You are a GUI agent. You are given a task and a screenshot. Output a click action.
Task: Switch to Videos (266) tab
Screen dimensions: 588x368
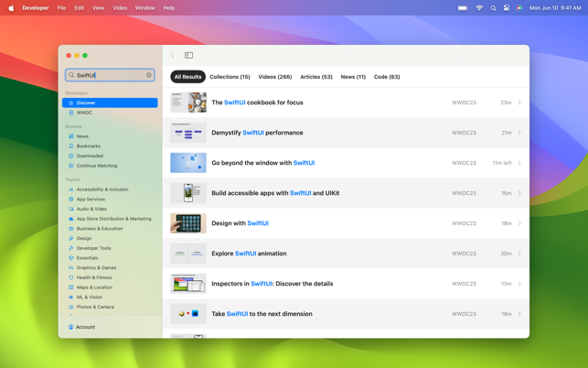[275, 77]
